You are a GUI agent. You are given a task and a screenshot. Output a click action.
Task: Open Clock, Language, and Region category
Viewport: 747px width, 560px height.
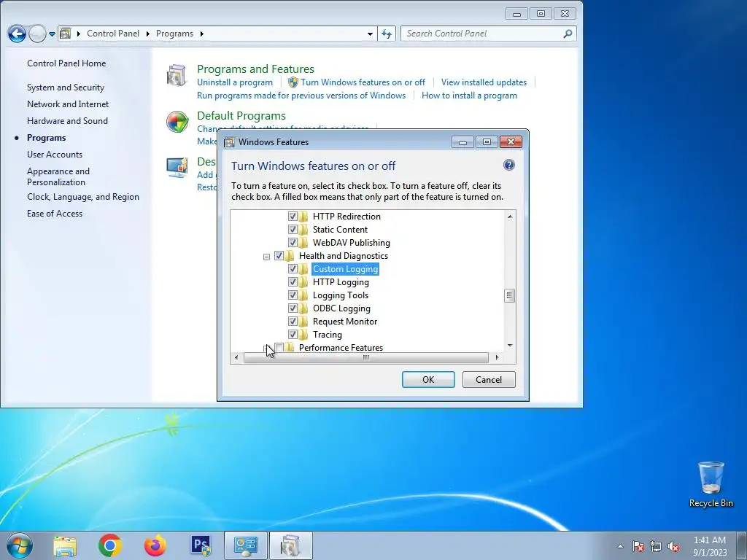tap(83, 197)
